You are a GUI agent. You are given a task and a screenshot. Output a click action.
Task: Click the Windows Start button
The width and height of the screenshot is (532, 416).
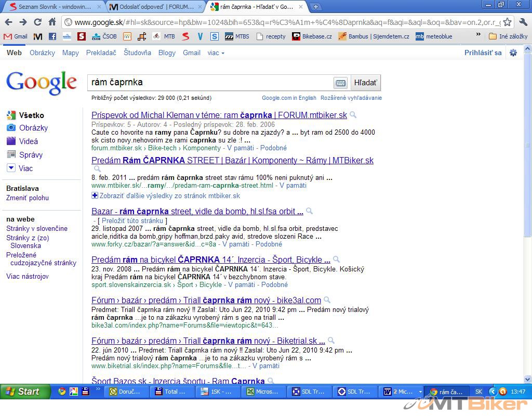click(23, 392)
